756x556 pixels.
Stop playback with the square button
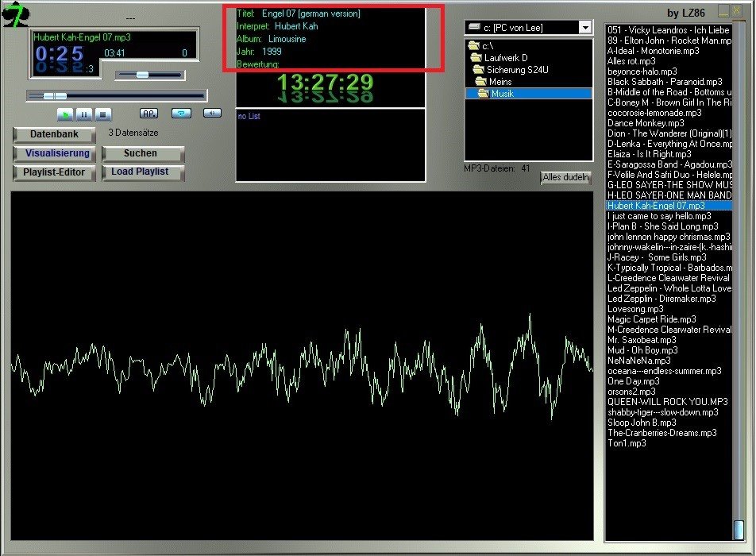(x=103, y=114)
